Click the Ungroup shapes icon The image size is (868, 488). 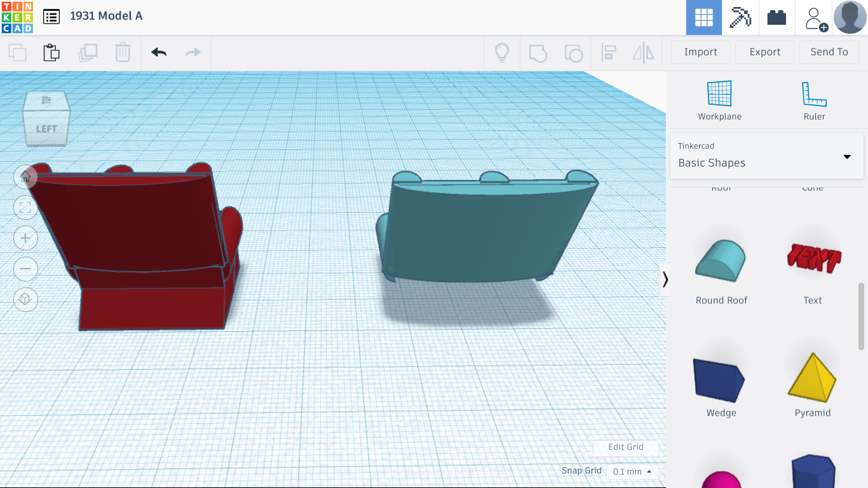[573, 53]
